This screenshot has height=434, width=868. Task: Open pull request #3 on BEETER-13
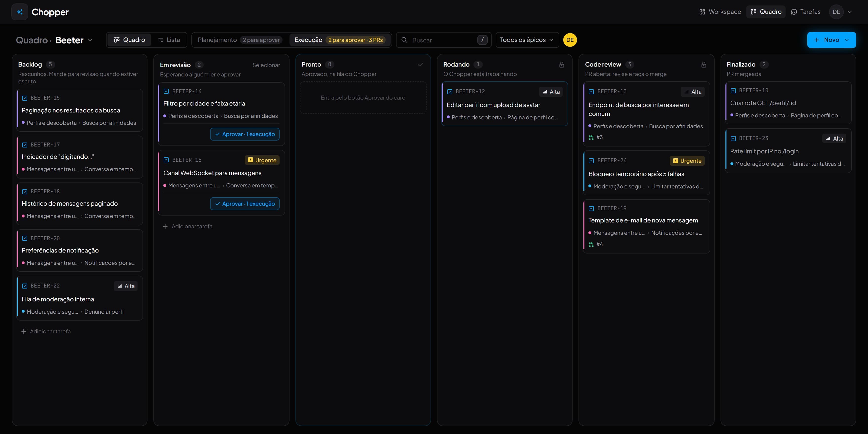click(596, 137)
